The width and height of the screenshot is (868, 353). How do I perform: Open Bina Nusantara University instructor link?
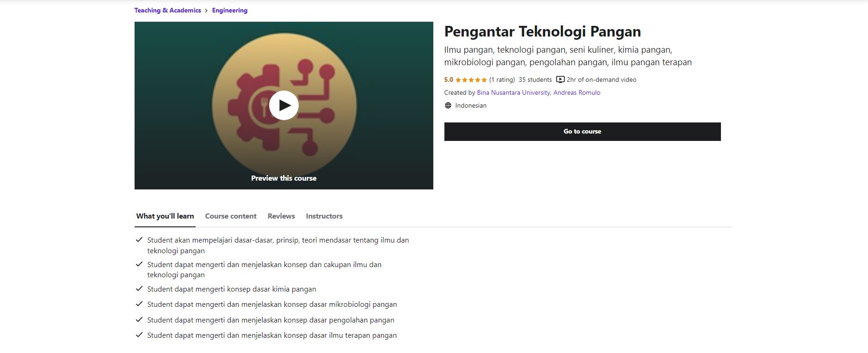pyautogui.click(x=513, y=92)
